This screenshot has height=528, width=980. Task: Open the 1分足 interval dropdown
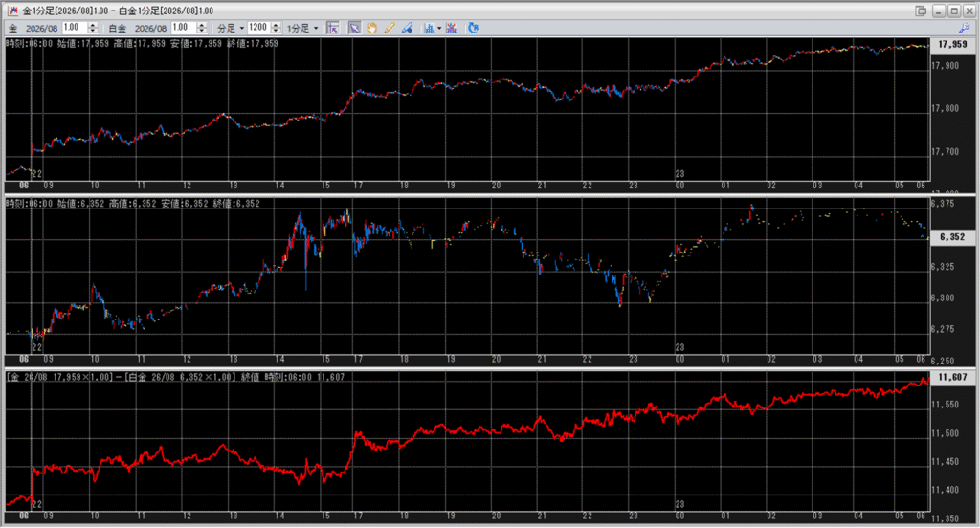coord(303,28)
